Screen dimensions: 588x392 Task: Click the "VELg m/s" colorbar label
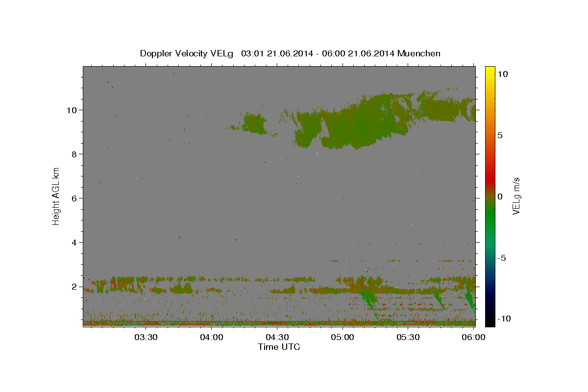pos(516,196)
